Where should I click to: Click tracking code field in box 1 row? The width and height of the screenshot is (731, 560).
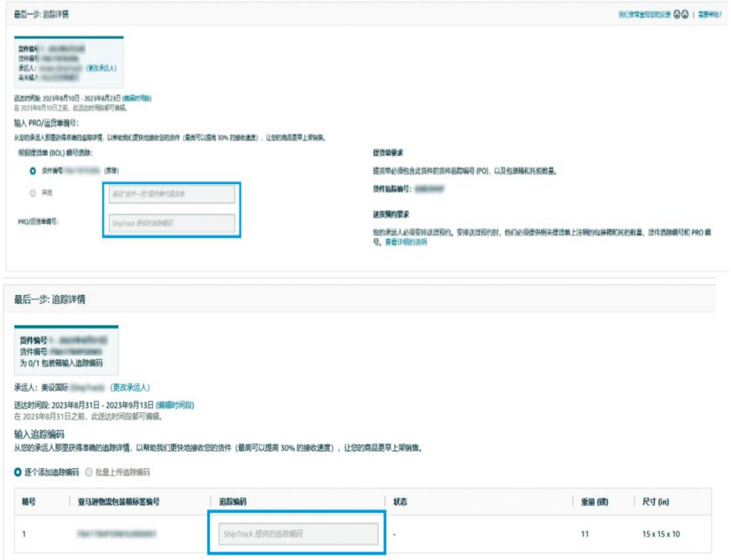[x=298, y=534]
